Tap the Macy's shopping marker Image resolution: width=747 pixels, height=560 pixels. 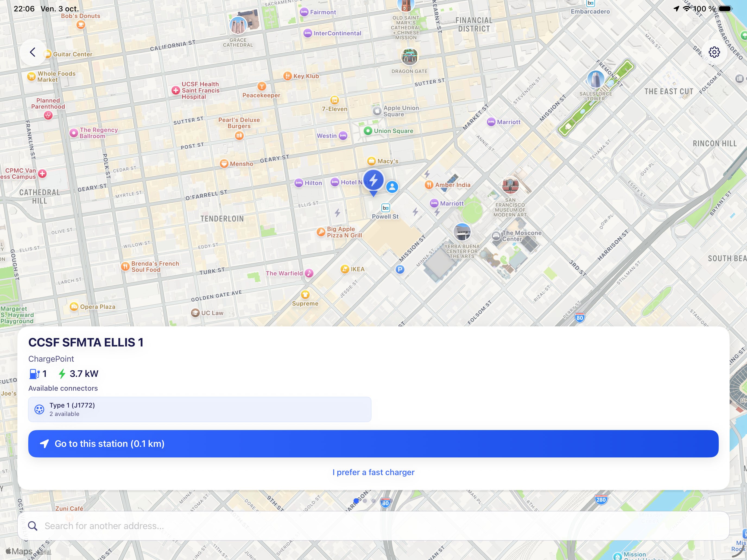tap(372, 161)
